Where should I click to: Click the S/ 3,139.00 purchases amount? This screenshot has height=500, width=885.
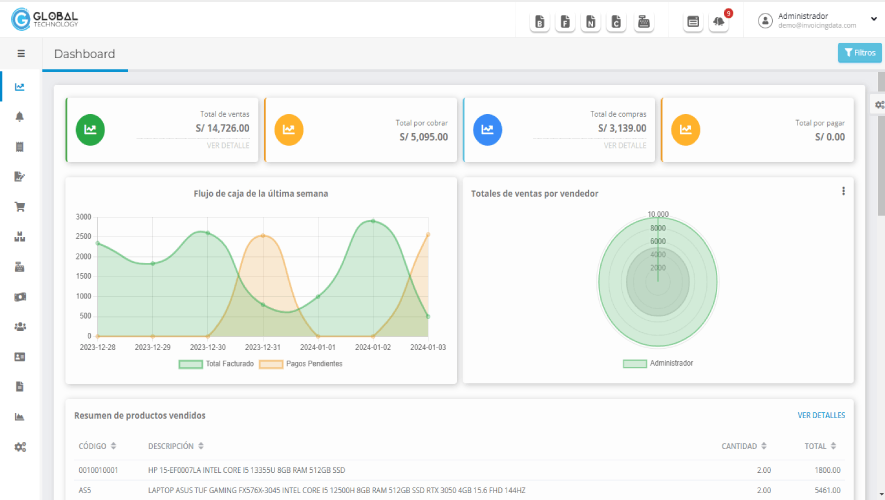pos(622,128)
